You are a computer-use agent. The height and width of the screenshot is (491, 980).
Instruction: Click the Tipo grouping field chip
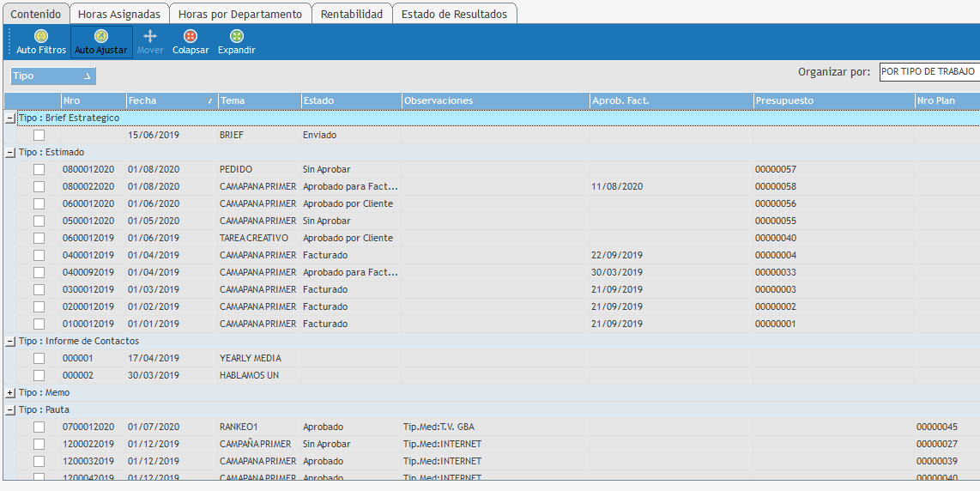tap(52, 76)
